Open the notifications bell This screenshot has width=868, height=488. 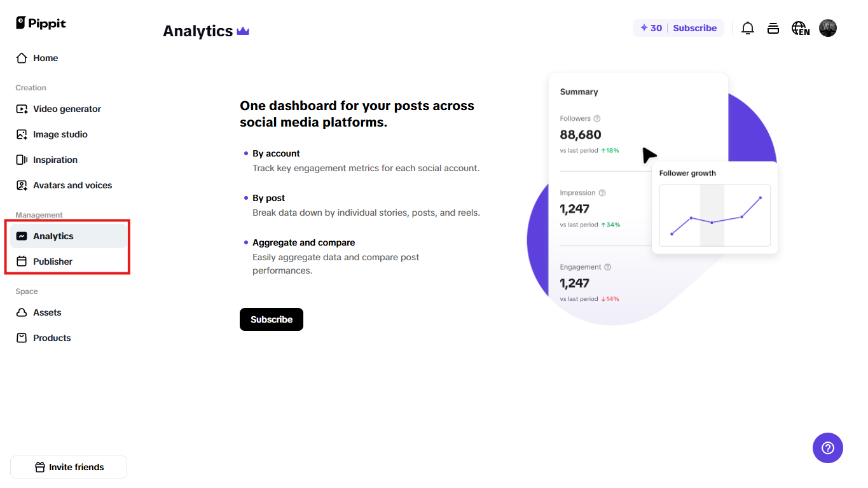[x=747, y=28]
